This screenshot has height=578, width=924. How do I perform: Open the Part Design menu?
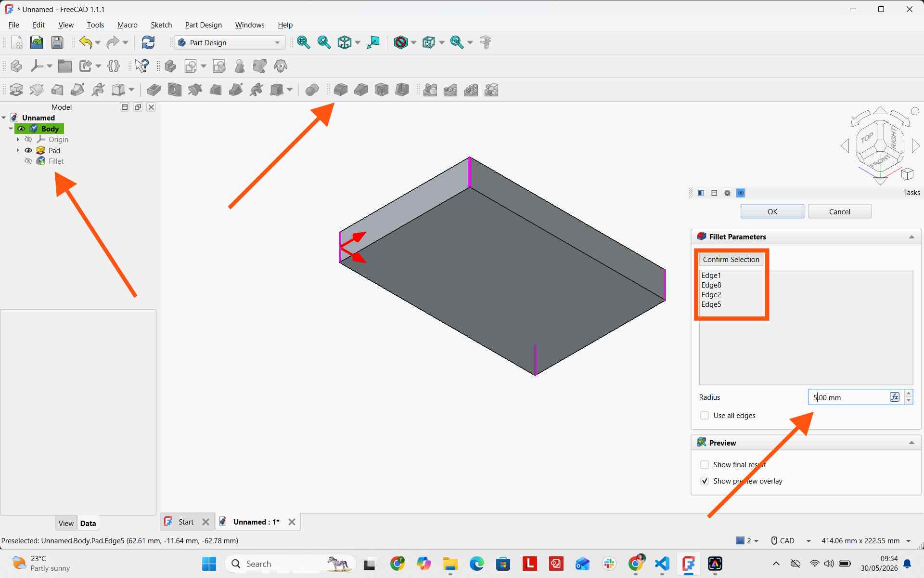204,25
